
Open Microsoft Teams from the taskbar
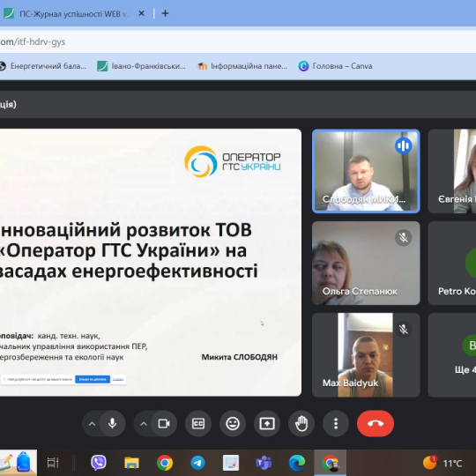[x=264, y=463]
